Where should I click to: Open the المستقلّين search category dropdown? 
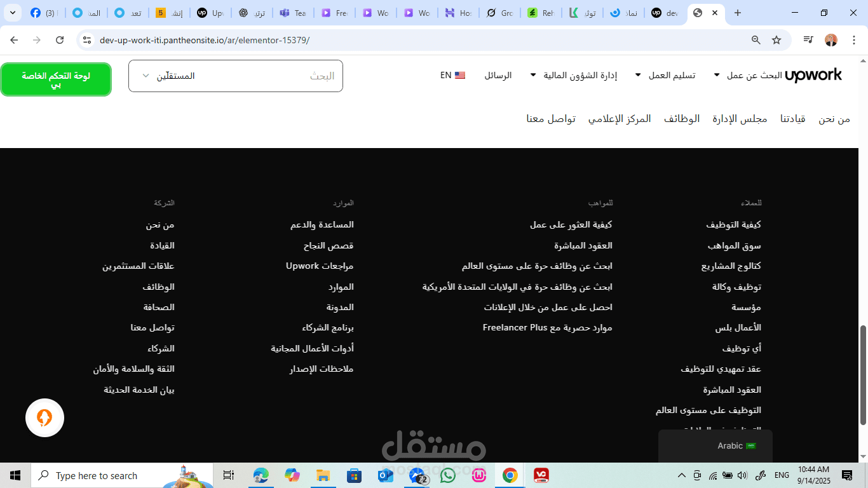tap(168, 76)
